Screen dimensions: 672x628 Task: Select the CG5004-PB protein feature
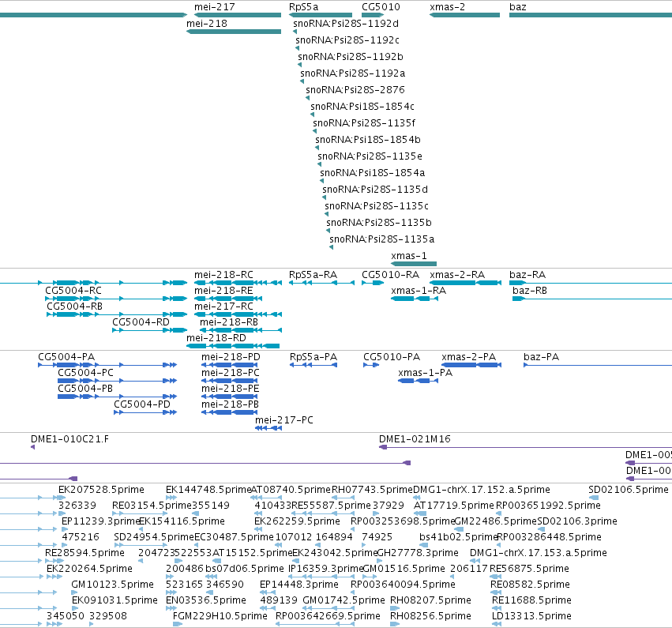tap(117, 397)
